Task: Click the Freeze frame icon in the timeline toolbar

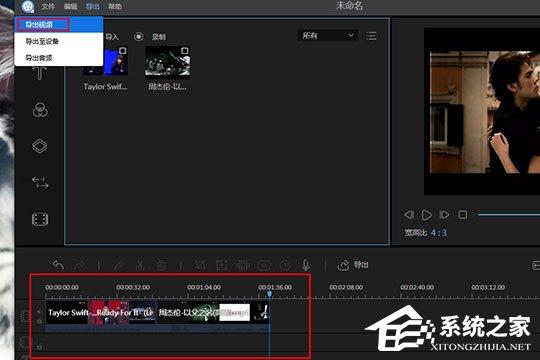Action: (264, 265)
